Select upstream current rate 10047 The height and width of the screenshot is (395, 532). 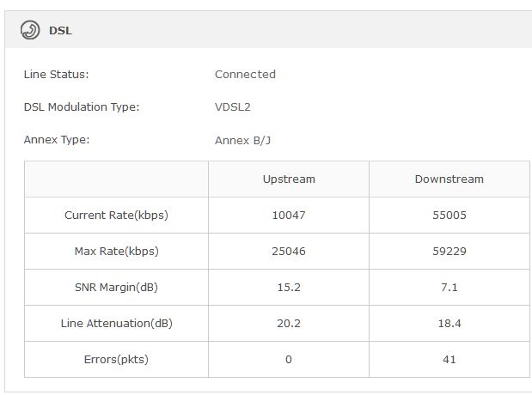coord(289,215)
